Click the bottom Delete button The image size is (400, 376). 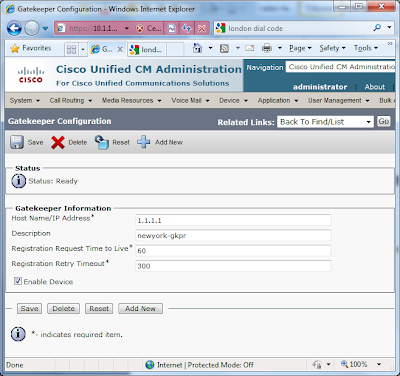(63, 309)
